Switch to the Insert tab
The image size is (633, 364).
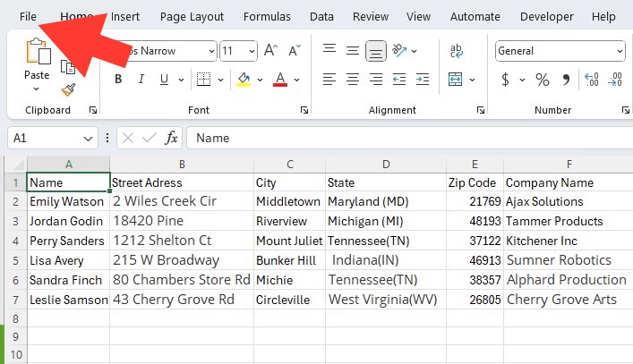tap(125, 16)
